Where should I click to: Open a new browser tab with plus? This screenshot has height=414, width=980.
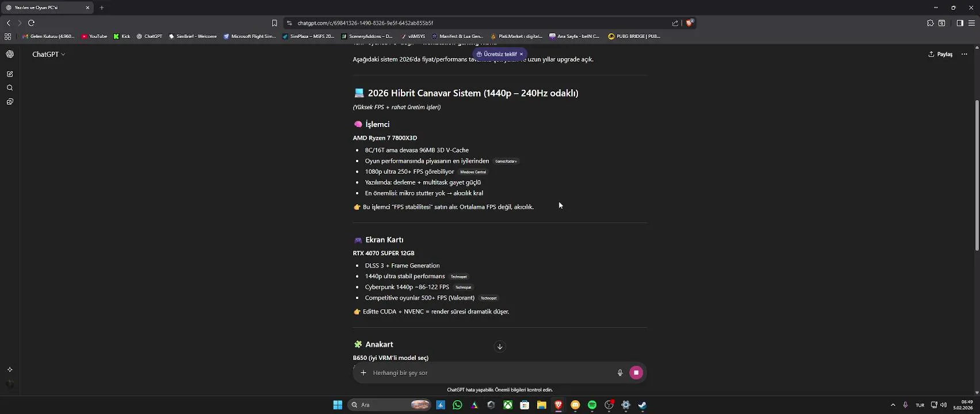pyautogui.click(x=102, y=7)
